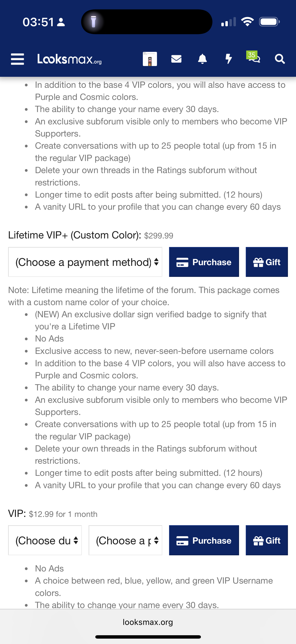Click the lightning bolt what's new icon
The image size is (296, 644).
tap(229, 59)
